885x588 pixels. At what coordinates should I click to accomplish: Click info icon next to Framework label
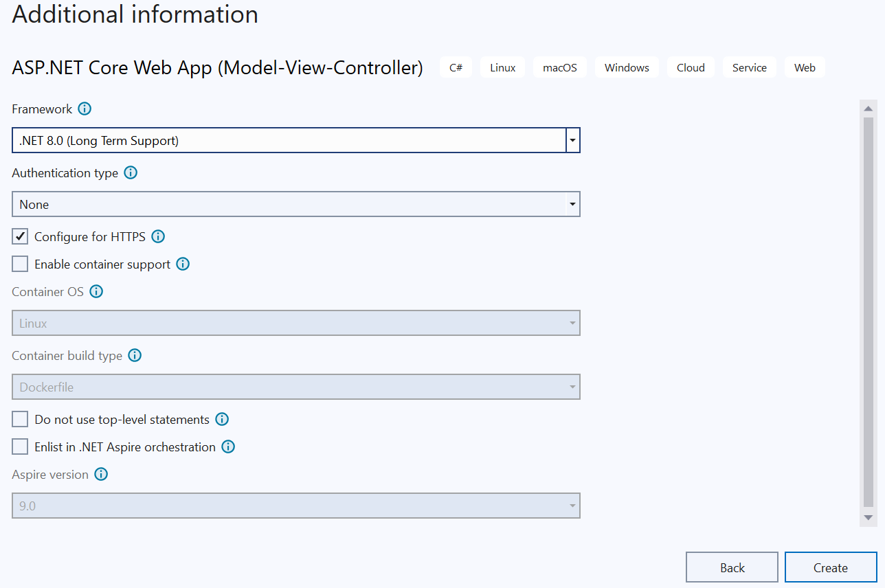click(x=85, y=109)
